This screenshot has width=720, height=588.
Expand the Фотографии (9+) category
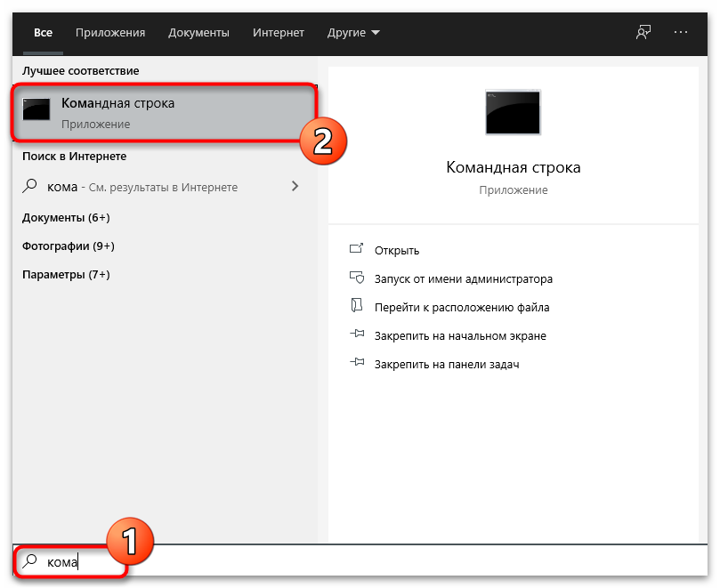[69, 246]
